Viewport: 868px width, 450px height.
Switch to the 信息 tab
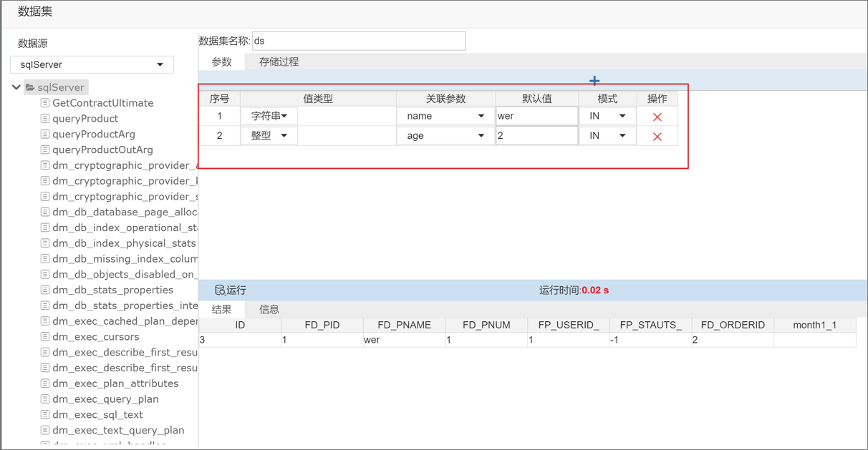(x=269, y=309)
